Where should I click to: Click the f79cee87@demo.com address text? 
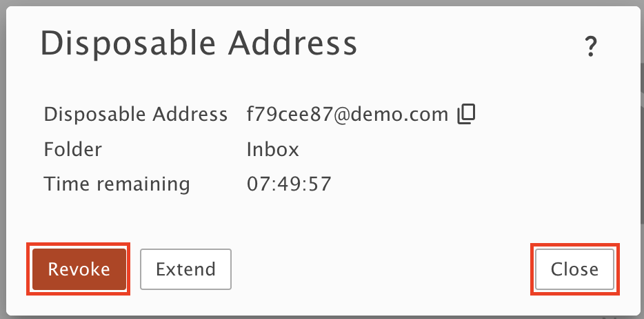pos(348,115)
